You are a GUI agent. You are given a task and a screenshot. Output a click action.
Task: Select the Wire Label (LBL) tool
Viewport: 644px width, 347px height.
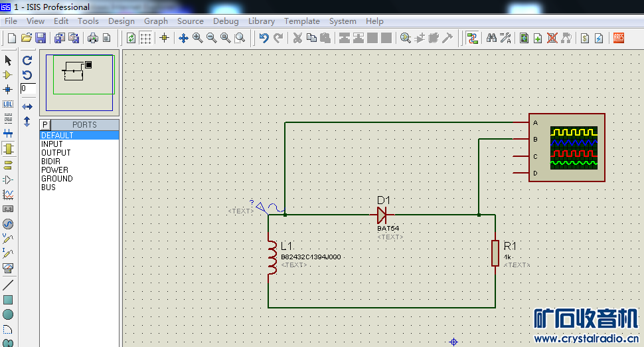pos(8,104)
